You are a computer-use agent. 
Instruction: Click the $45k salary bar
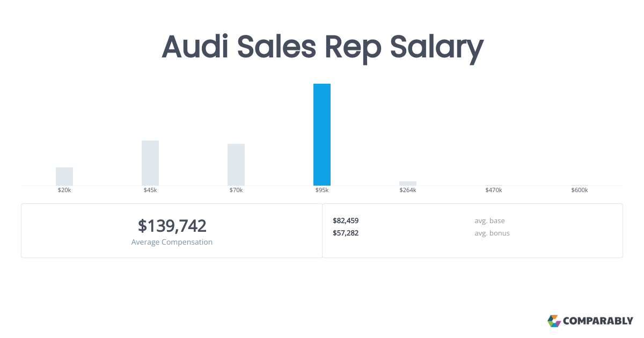click(x=150, y=163)
